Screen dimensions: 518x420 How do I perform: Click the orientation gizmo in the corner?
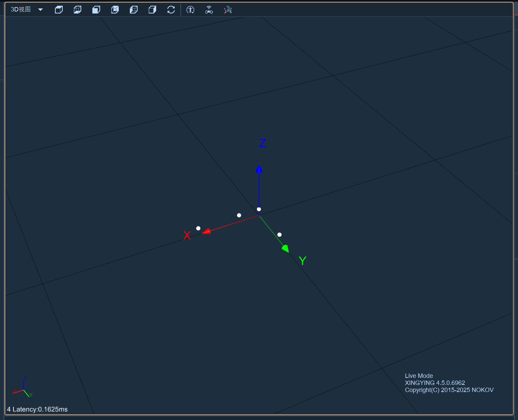(x=23, y=388)
